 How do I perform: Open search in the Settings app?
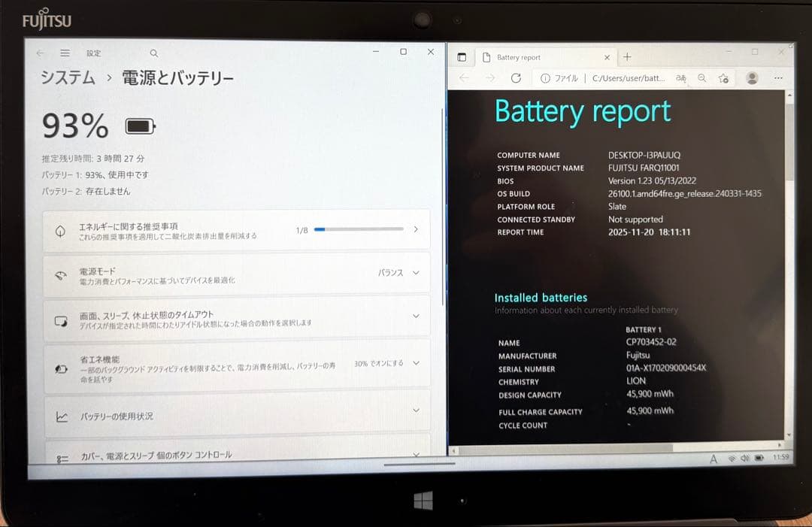click(x=153, y=53)
